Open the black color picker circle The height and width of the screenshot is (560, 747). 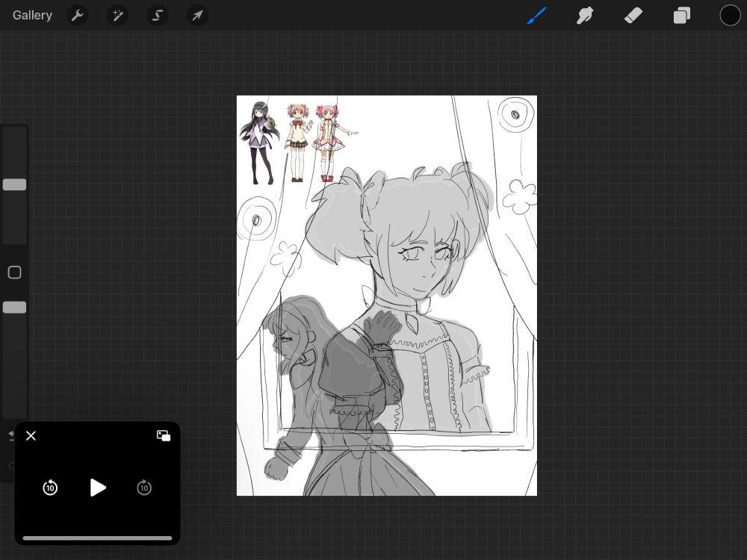point(730,15)
